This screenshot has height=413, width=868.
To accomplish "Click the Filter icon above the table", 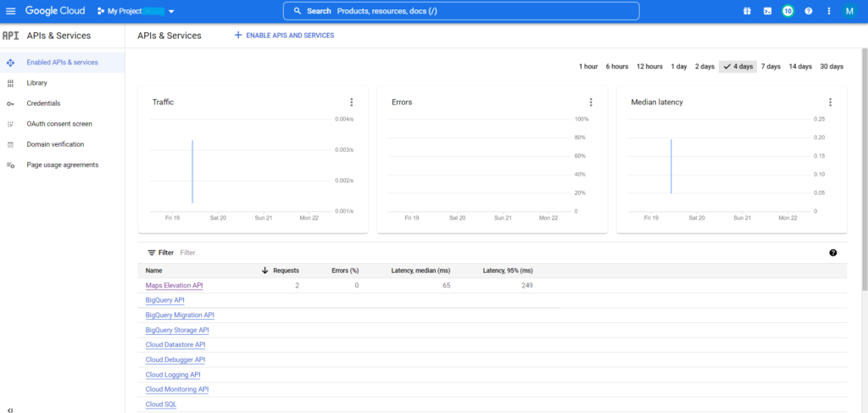I will click(x=152, y=253).
